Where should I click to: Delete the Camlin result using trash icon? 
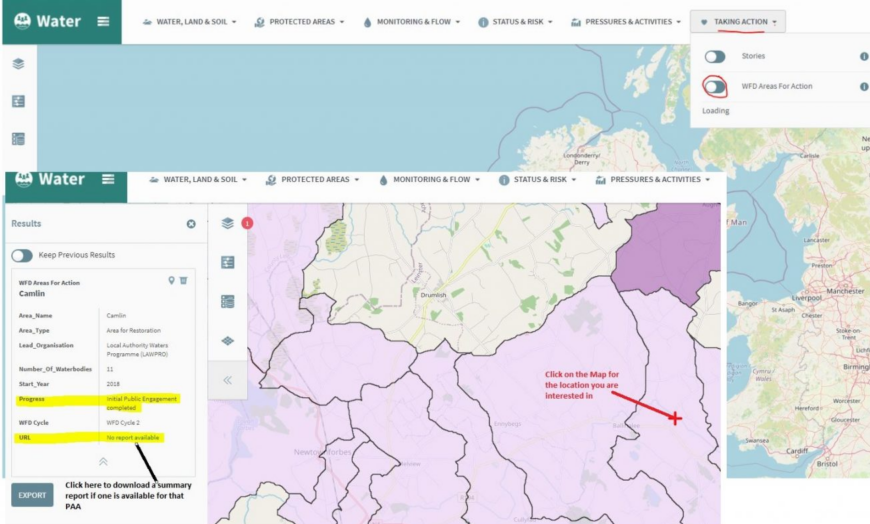[x=183, y=281]
